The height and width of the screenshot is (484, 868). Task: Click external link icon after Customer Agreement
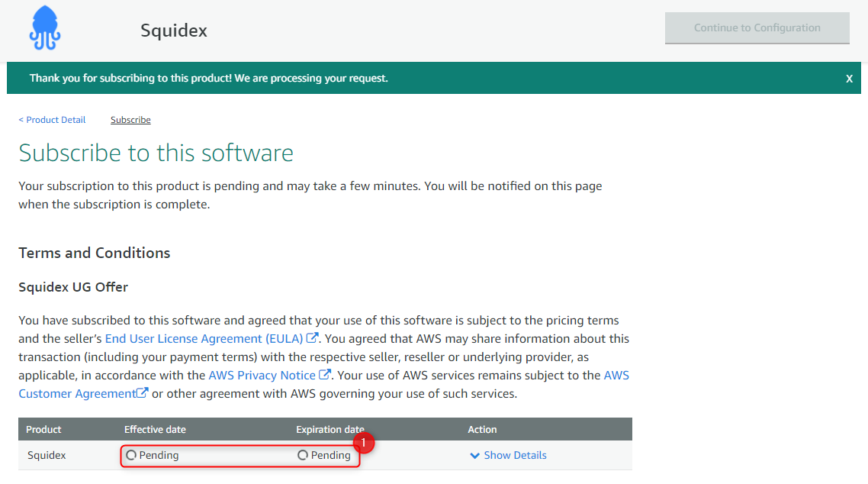143,392
